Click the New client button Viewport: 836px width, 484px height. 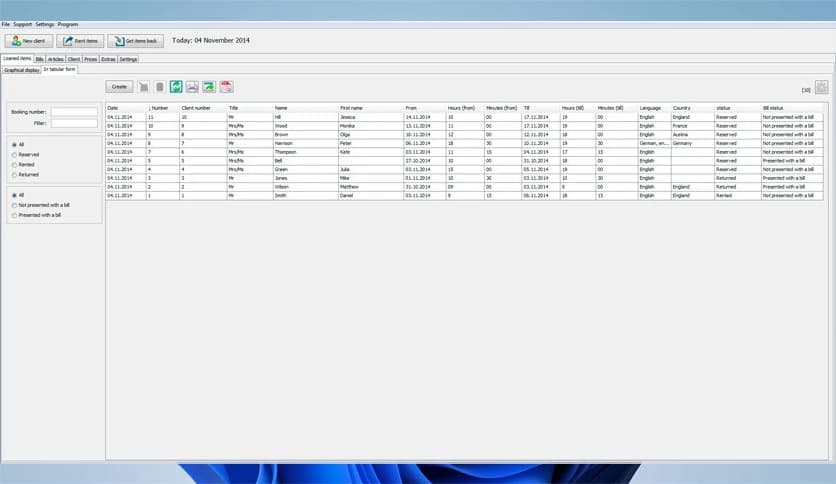point(29,41)
